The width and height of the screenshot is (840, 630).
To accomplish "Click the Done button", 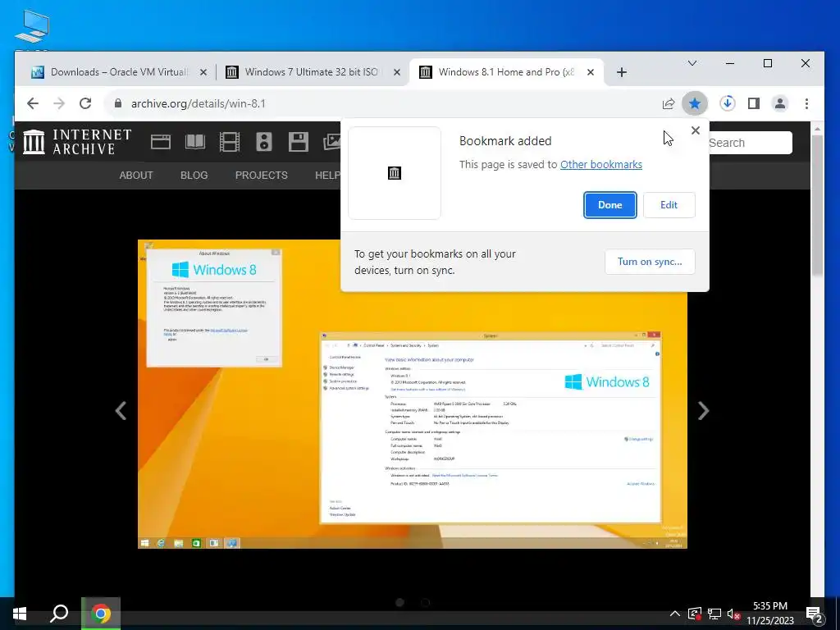I will point(609,204).
